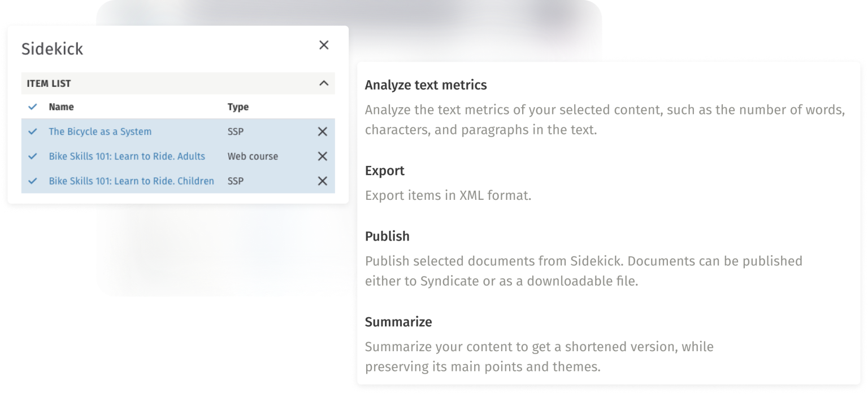The width and height of the screenshot is (868, 394).
Task: Collapse the ITEM LIST section
Action: click(324, 83)
